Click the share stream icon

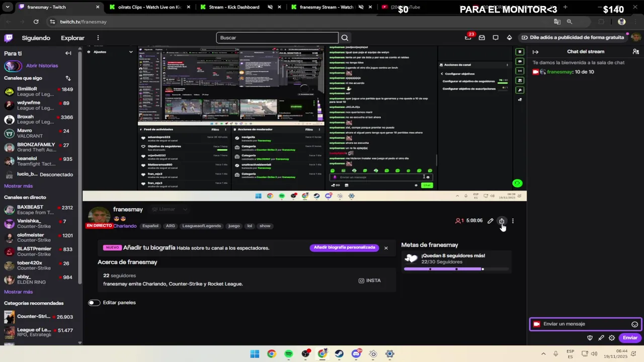click(502, 221)
